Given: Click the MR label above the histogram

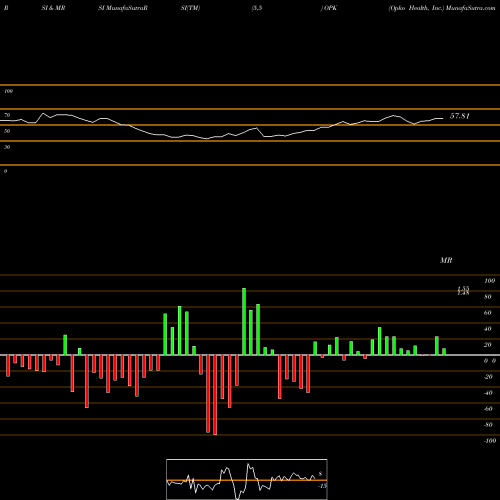Looking at the screenshot, I should pyautogui.click(x=446, y=260).
